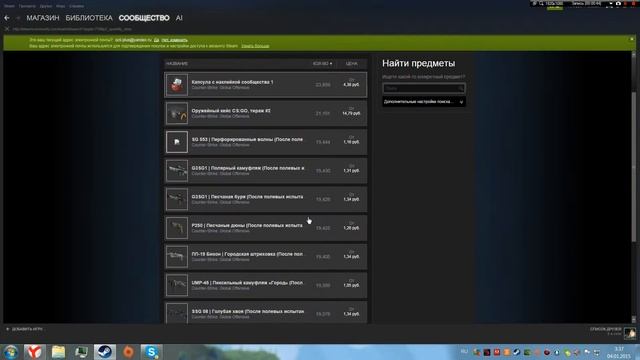
Task: Click the 4,38 руб price of capsule
Action: [x=351, y=85]
